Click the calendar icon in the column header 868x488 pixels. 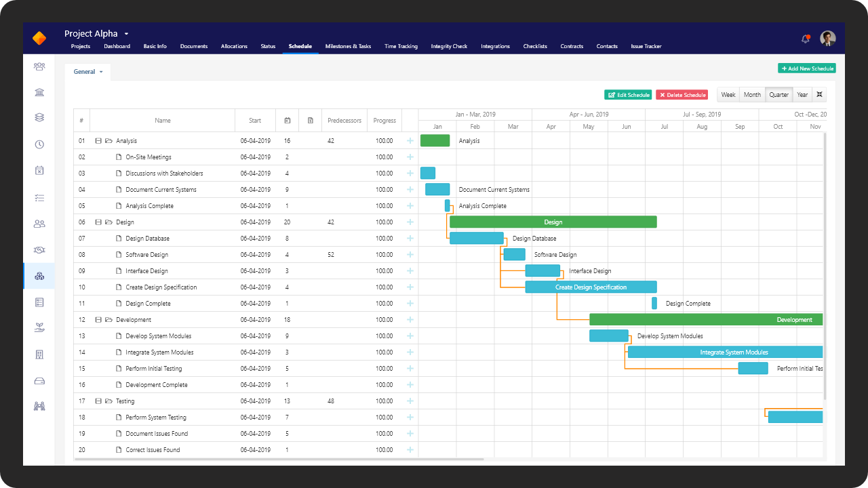tap(287, 120)
